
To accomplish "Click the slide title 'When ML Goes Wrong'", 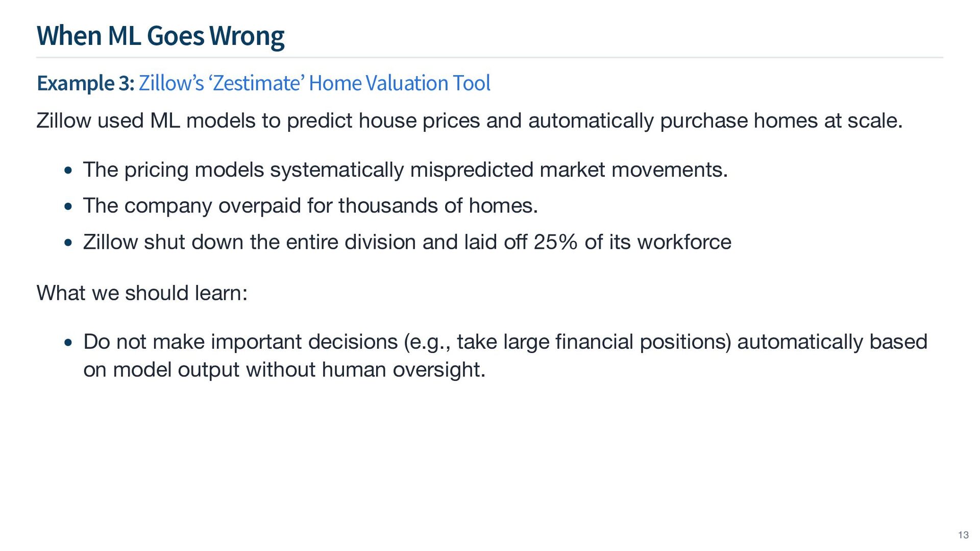I will pyautogui.click(x=160, y=36).
